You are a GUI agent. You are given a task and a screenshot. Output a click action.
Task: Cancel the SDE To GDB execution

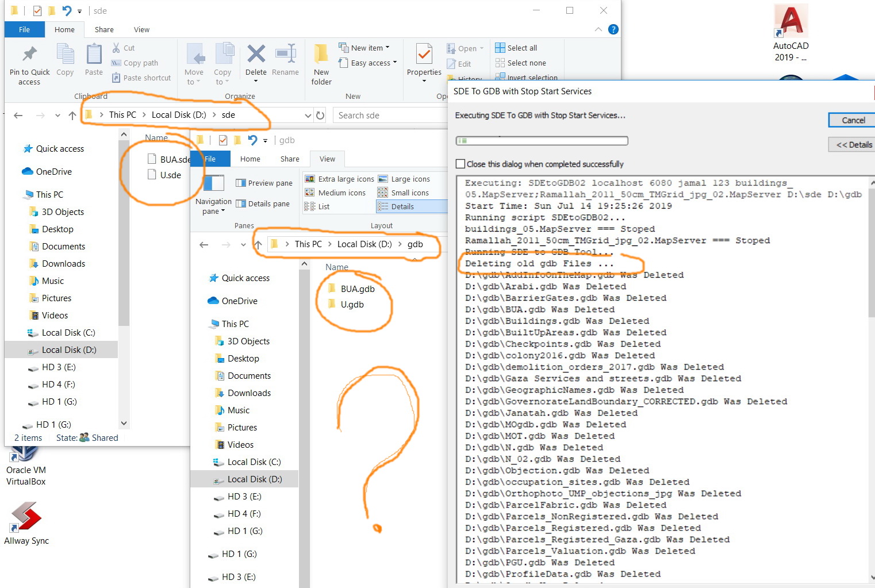(853, 120)
